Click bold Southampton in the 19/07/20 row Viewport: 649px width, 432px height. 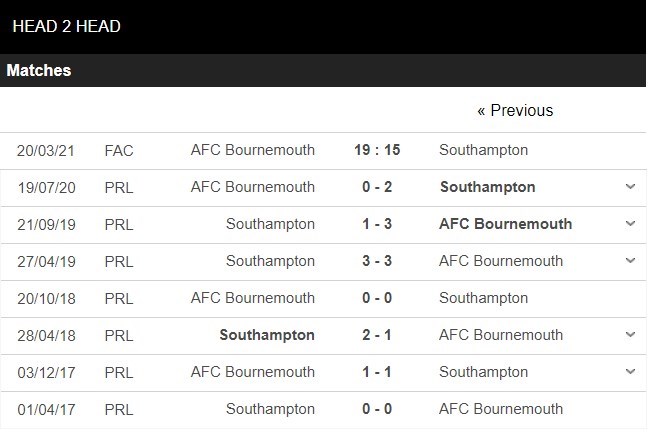pos(487,187)
